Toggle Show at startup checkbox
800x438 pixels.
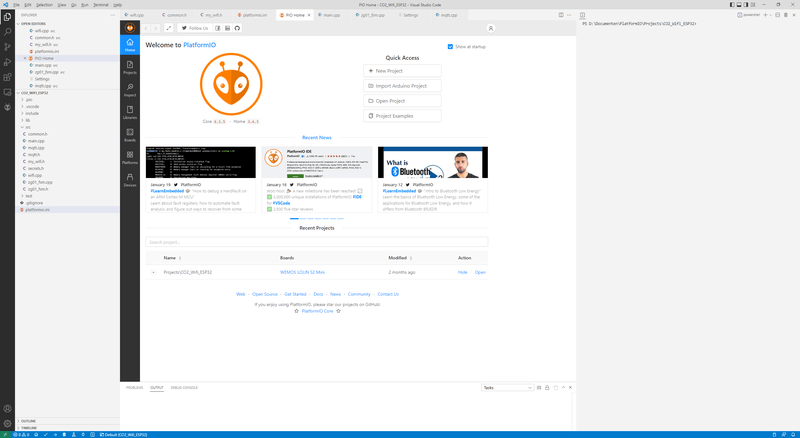click(x=450, y=46)
